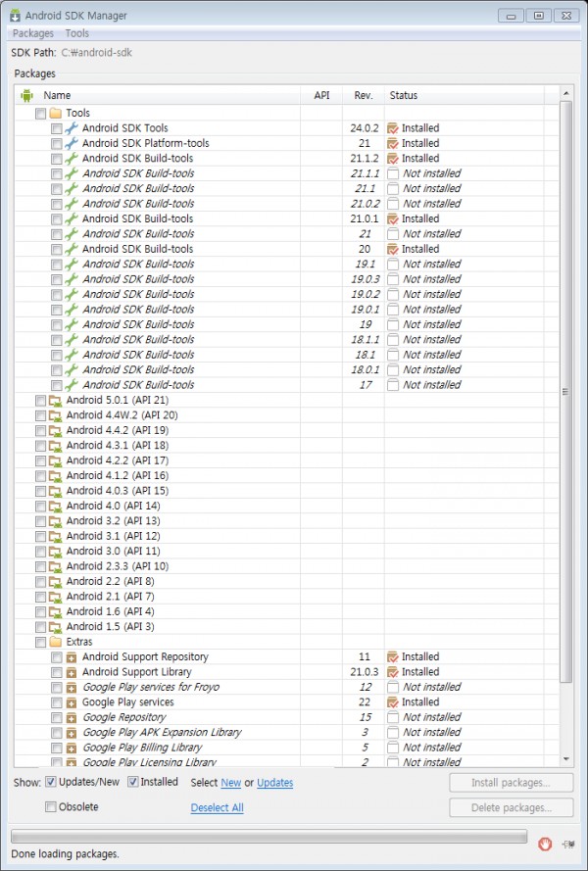Click the Extras folder icon
Viewport: 588px width, 871px height.
point(55,642)
